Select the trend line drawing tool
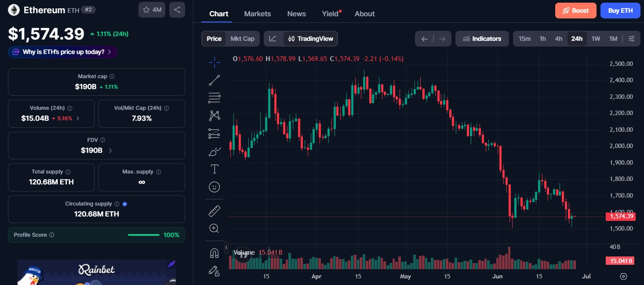Image resolution: width=644 pixels, height=285 pixels. point(215,80)
